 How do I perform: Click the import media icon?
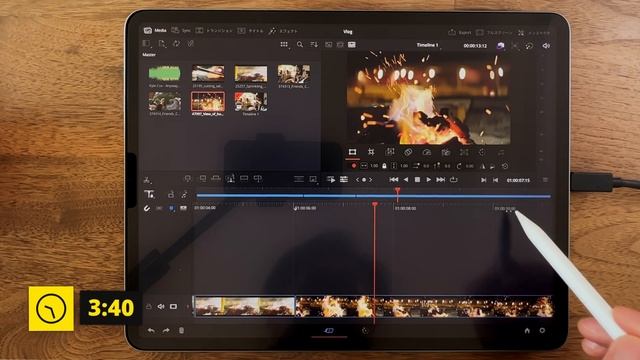162,44
